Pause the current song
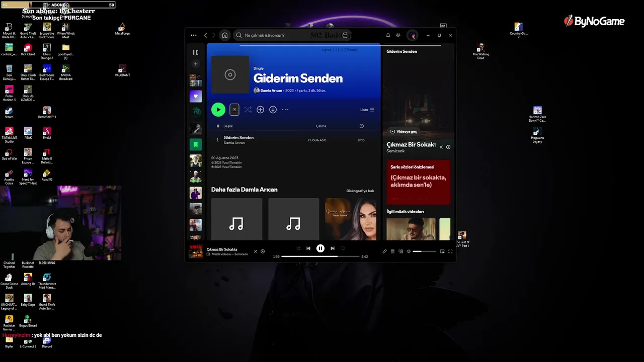Screen dimensions: 644x362 point(320,248)
